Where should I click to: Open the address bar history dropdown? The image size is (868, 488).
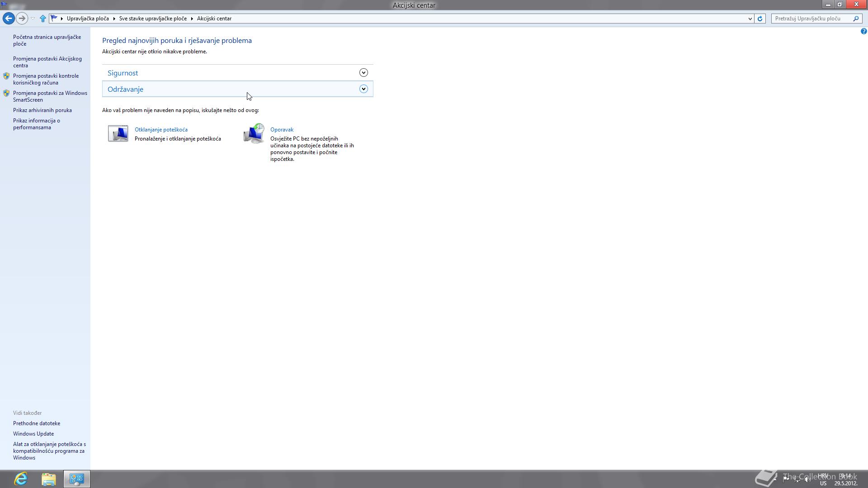click(x=750, y=19)
